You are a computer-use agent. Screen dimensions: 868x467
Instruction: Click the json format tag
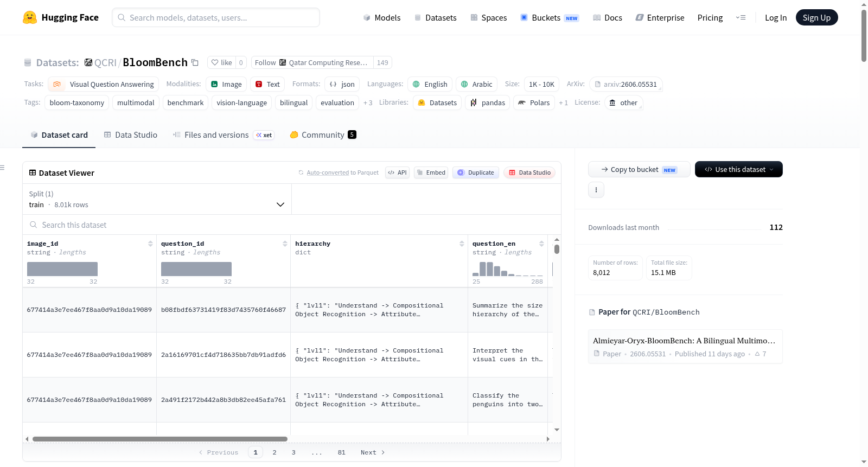coord(342,84)
